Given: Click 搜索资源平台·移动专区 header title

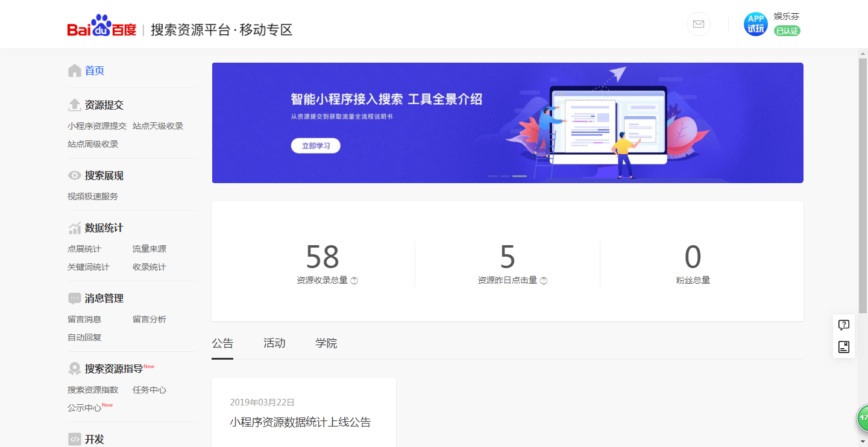Looking at the screenshot, I should pos(222,30).
